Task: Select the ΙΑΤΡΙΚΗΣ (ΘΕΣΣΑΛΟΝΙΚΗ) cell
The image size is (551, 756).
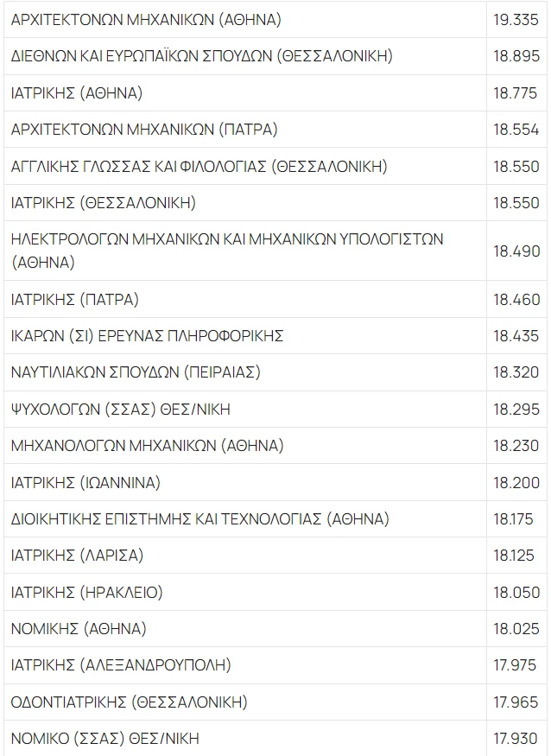Action: 104,203
